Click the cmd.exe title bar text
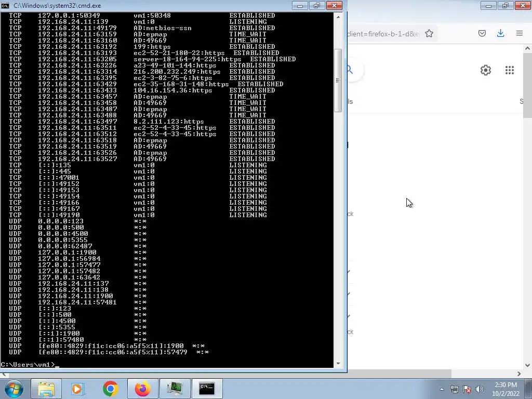This screenshot has height=399, width=532. (x=57, y=6)
